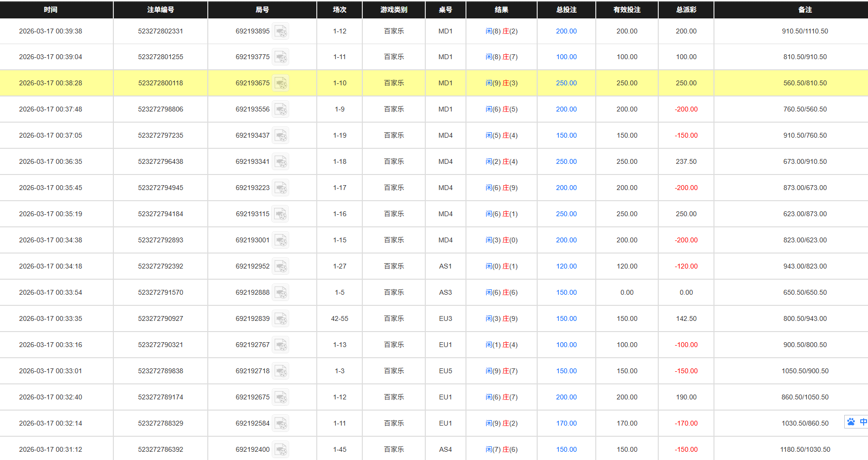Play replay for game 692193341
868x460 pixels.
pos(281,161)
